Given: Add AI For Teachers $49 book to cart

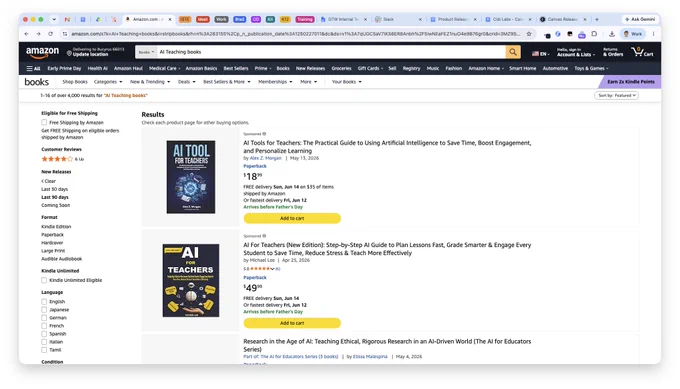Looking at the screenshot, I should click(292, 324).
